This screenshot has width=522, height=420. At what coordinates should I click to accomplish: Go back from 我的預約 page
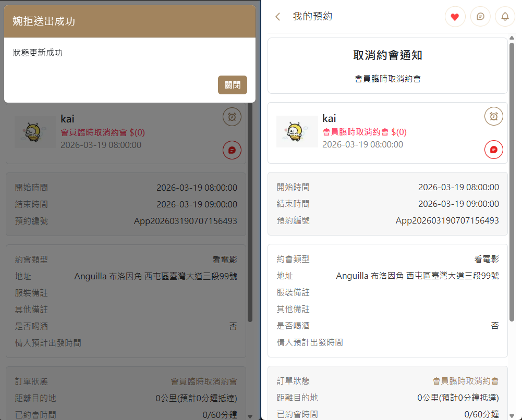tap(278, 16)
